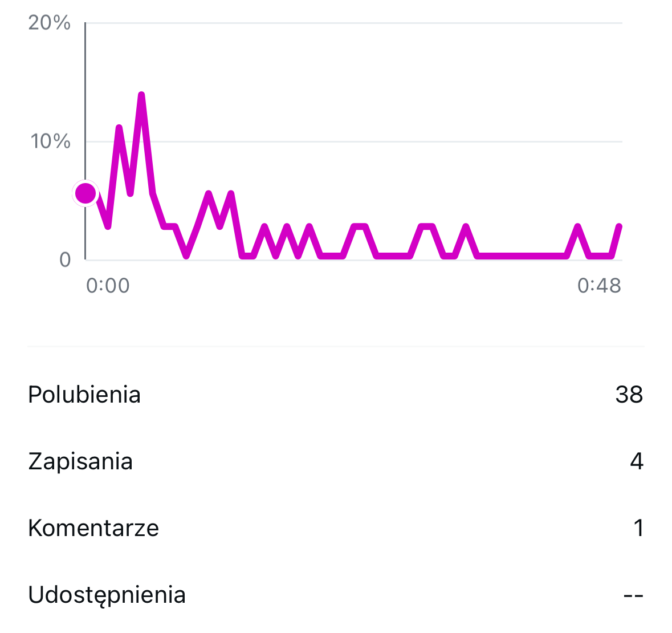Click the 20% axis label
This screenshot has height=633, width=672.
click(50, 23)
